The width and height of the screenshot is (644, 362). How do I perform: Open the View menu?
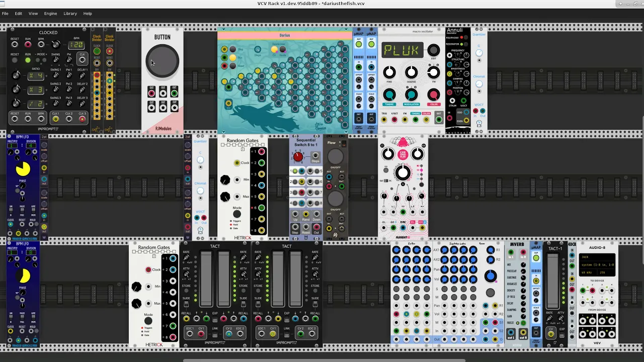[33, 14]
